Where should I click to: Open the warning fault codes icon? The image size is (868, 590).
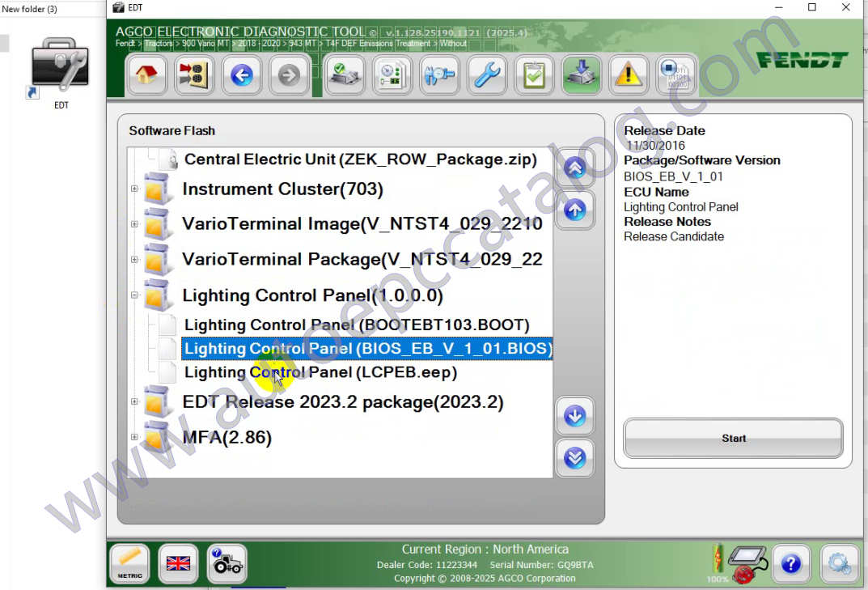pos(629,74)
